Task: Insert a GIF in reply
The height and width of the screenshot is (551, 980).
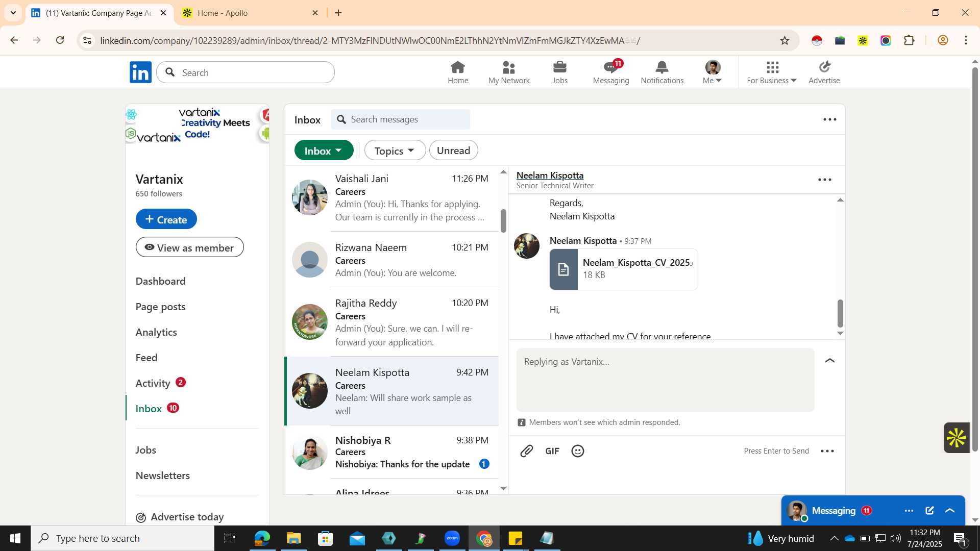Action: click(552, 451)
